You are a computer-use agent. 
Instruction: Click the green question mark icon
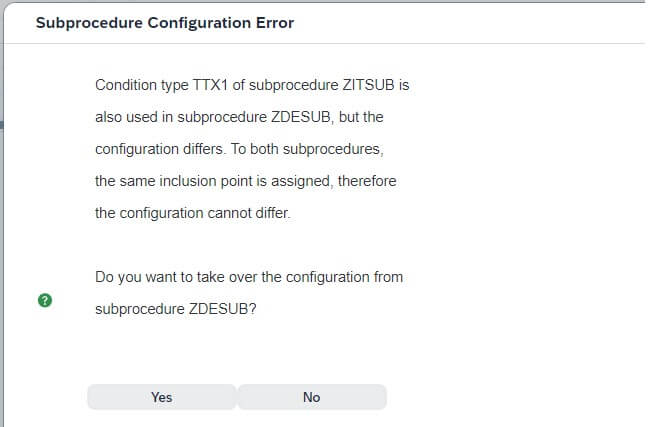pos(45,300)
